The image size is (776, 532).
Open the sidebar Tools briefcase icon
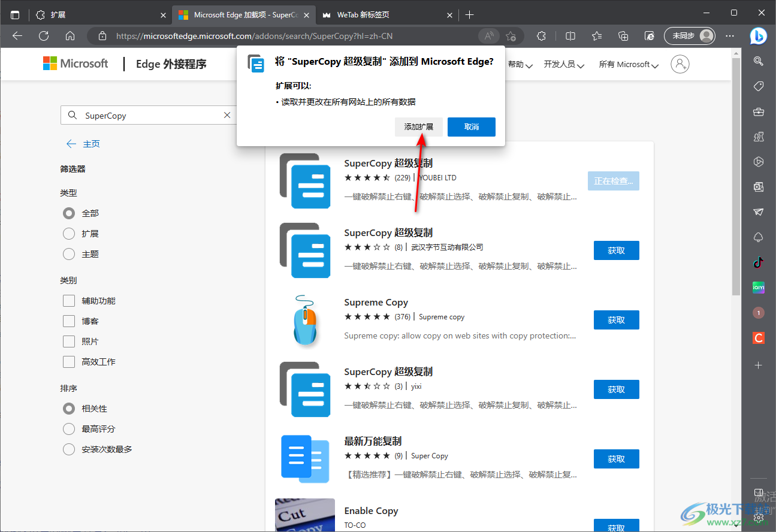tap(759, 111)
